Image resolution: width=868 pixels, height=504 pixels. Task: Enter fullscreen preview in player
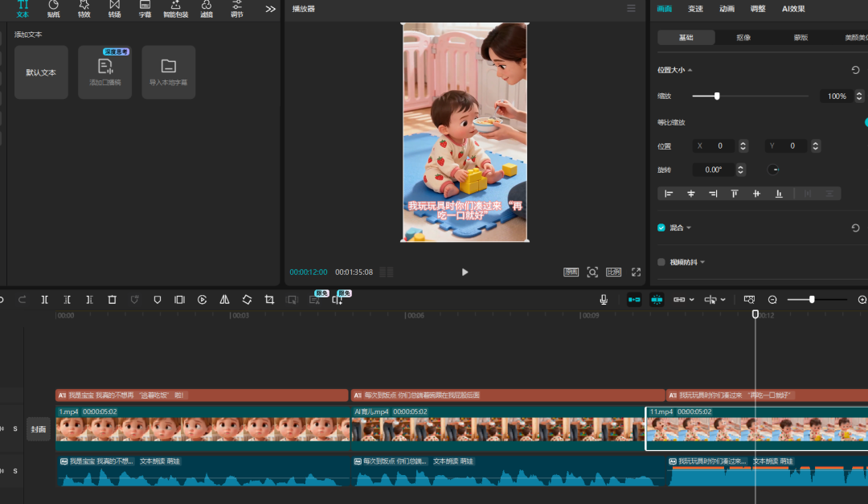pos(636,272)
